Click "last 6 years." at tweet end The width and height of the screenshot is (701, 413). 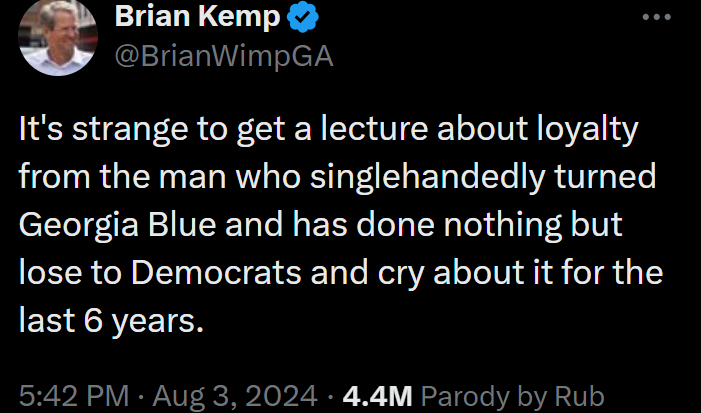(111, 321)
